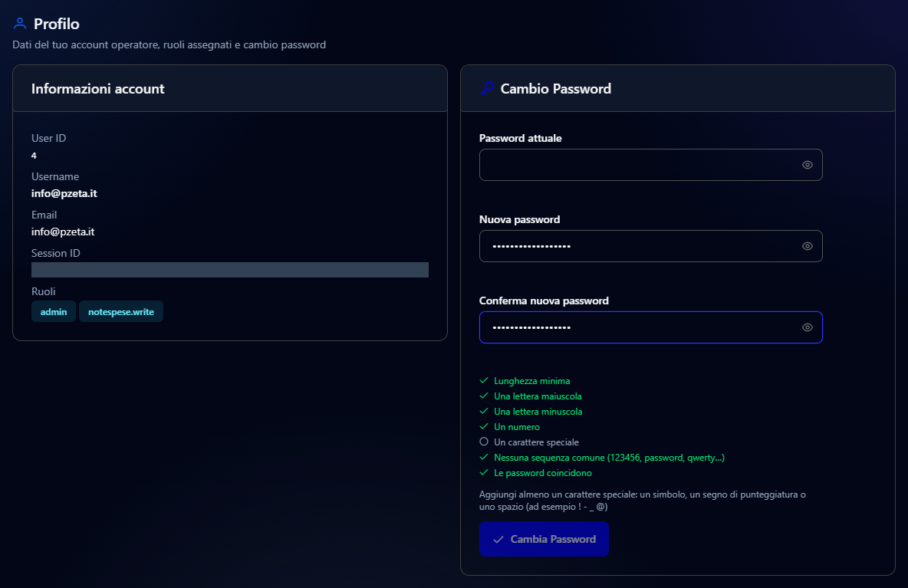Click the Una lettera maiuscola requirement text
This screenshot has height=588, width=908.
[x=538, y=396]
